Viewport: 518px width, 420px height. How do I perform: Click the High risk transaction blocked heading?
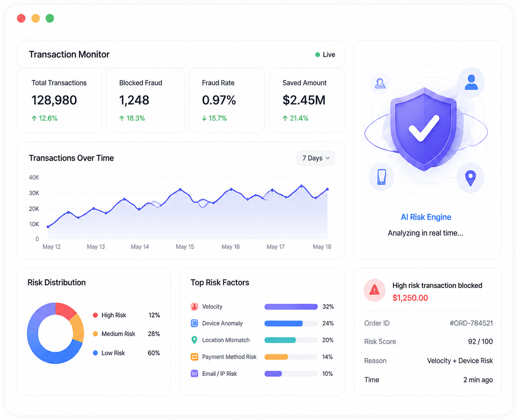[x=437, y=285]
